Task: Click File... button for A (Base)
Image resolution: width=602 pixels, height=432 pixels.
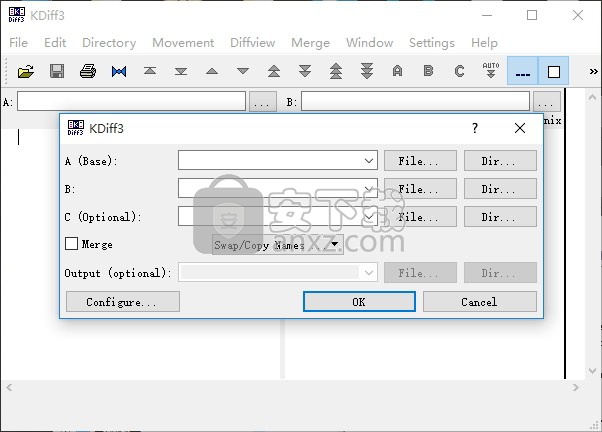Action: [420, 161]
